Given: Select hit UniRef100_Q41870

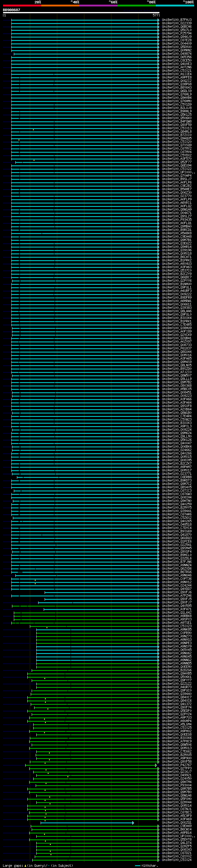Looking at the screenshot, I should click(176, 535).
